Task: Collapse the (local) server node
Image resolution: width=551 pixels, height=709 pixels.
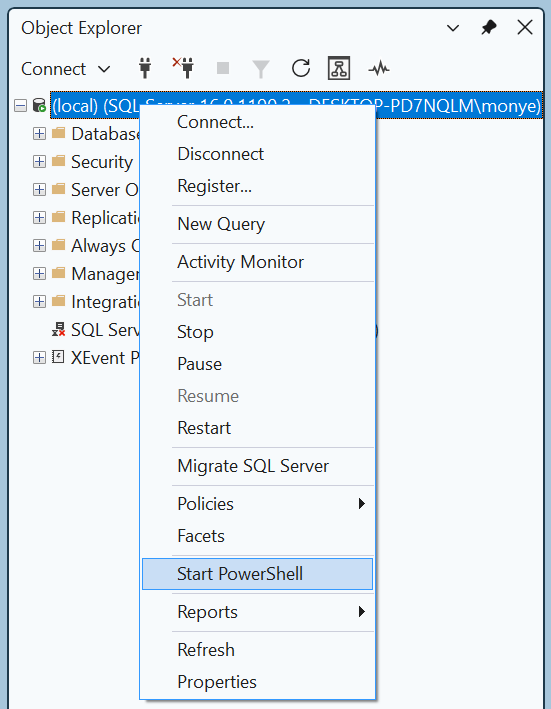Action: (x=20, y=106)
